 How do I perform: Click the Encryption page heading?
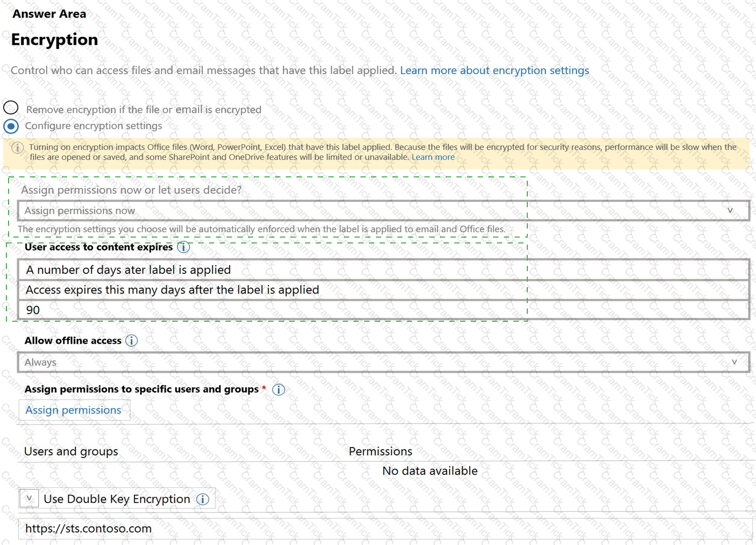[x=54, y=39]
